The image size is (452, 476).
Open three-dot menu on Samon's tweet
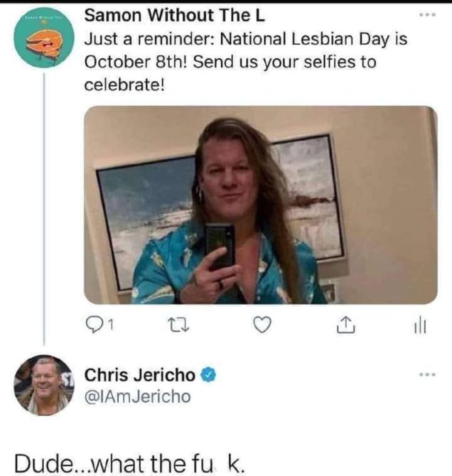(426, 13)
